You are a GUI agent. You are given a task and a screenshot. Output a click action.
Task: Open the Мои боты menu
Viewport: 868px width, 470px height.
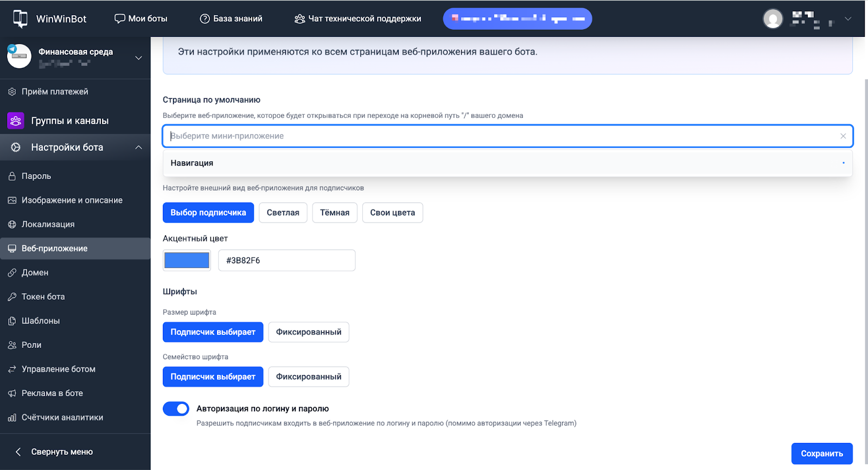coord(141,19)
